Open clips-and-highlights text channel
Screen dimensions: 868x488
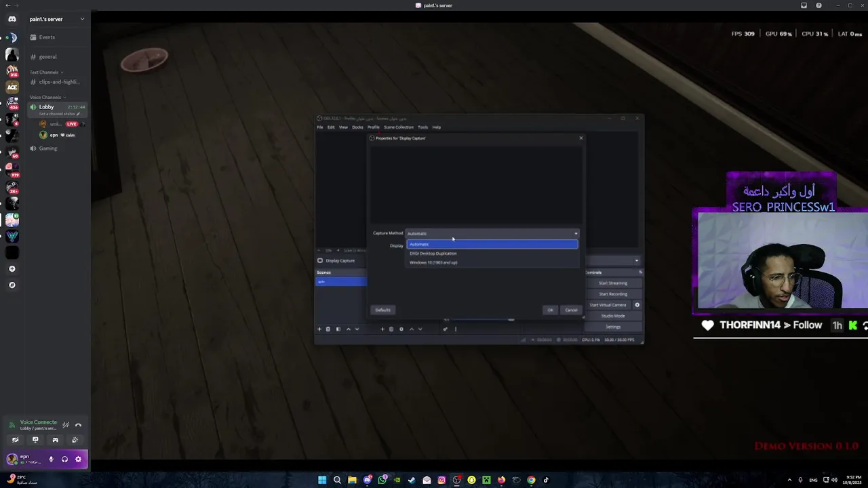(x=58, y=82)
